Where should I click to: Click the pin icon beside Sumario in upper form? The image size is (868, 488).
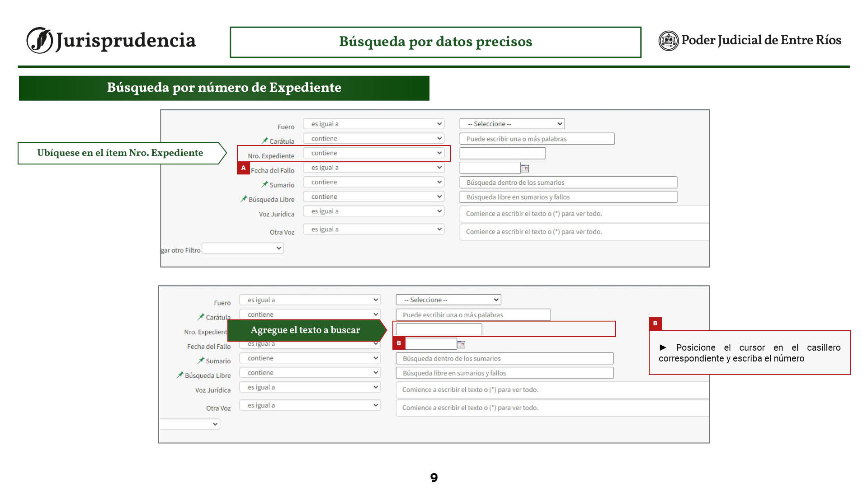[x=265, y=184]
